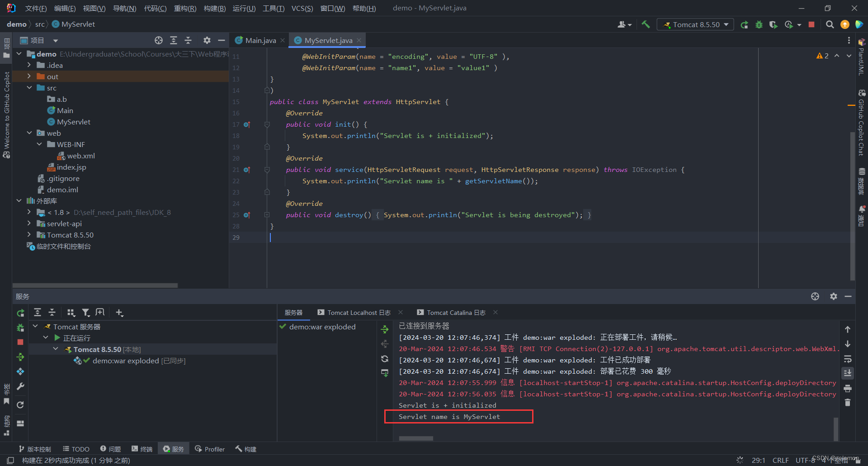
Task: Select MyServlet in the project tree
Action: pyautogui.click(x=73, y=122)
